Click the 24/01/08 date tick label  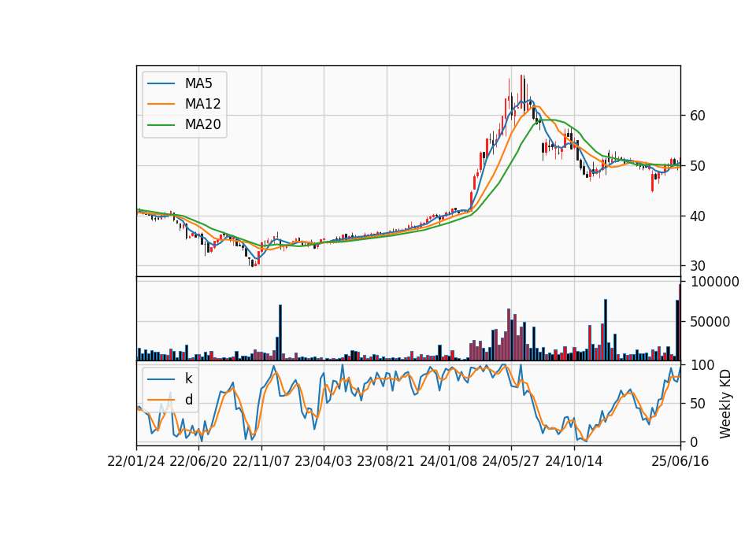pyautogui.click(x=448, y=461)
